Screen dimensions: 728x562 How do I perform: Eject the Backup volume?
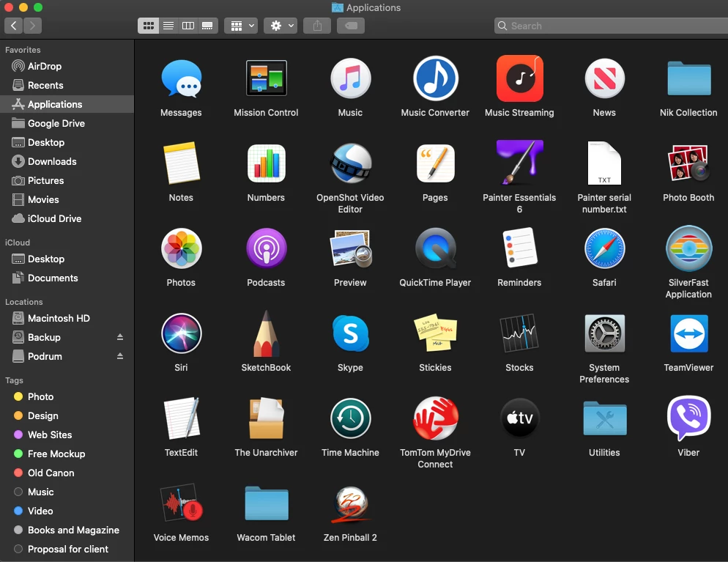click(120, 337)
